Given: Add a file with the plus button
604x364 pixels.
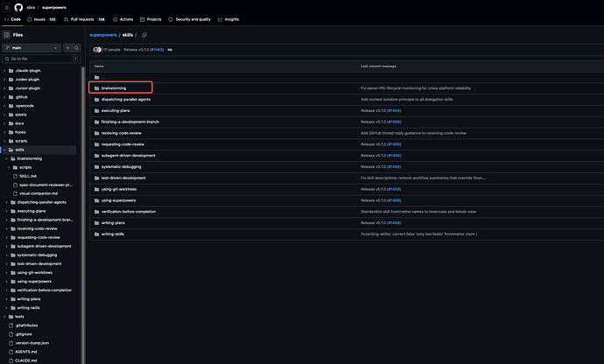Looking at the screenshot, I should (x=67, y=48).
